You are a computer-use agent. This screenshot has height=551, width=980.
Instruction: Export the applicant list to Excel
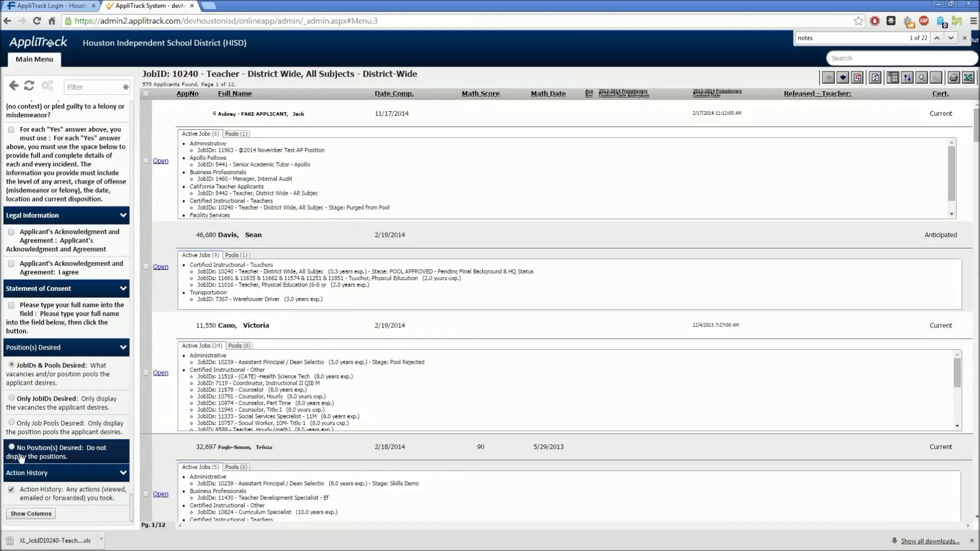pyautogui.click(x=968, y=78)
